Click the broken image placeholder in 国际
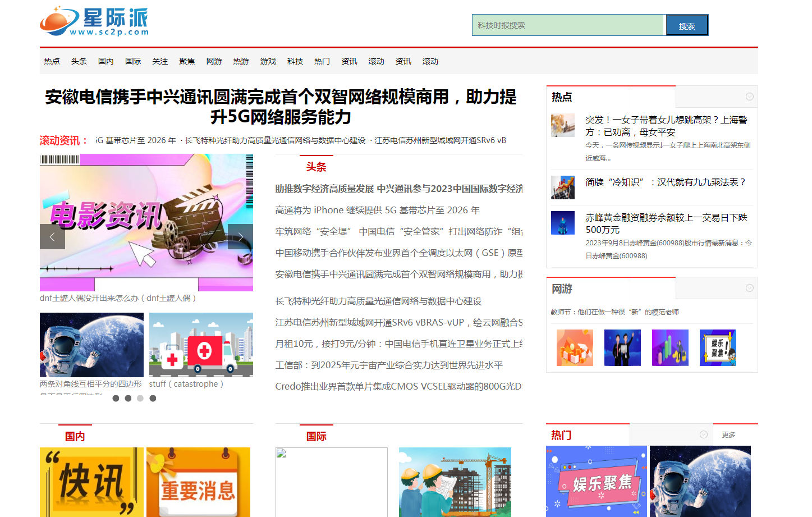The image size is (812, 517). 332,482
